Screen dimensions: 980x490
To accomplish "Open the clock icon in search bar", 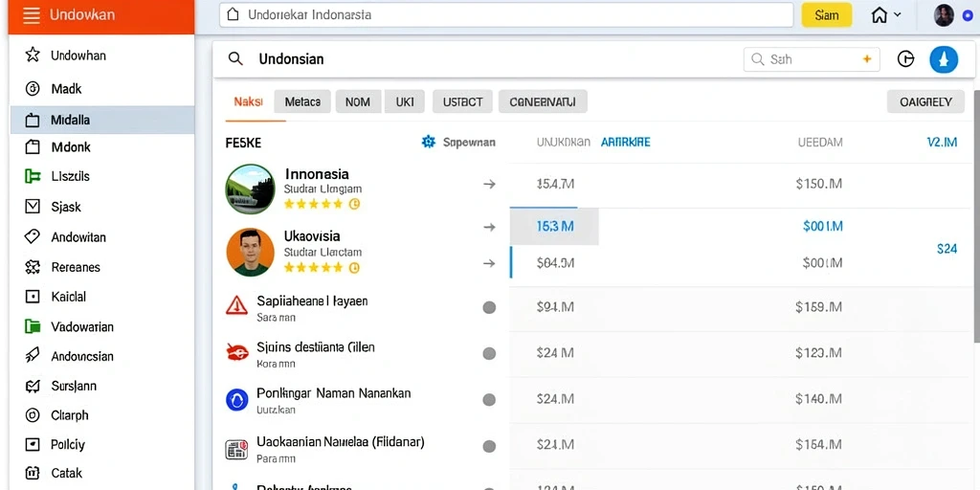I will tap(905, 59).
